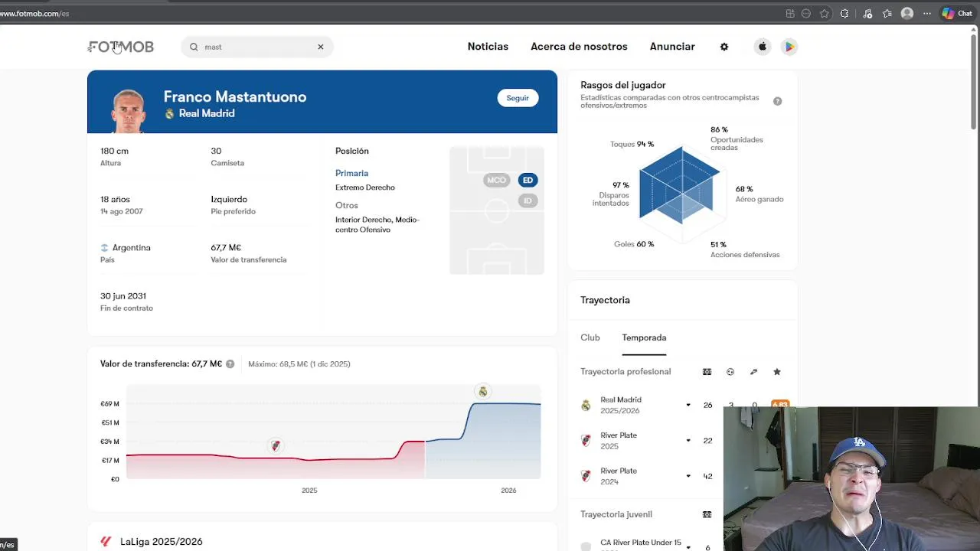Click the River Plate crest in the 2025 row
The width and height of the screenshot is (980, 551).
click(586, 441)
